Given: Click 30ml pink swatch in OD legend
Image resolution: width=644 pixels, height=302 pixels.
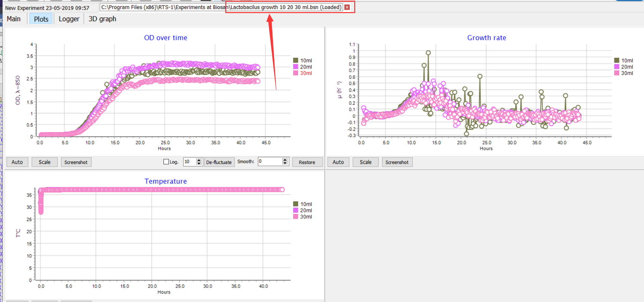Looking at the screenshot, I should [296, 73].
